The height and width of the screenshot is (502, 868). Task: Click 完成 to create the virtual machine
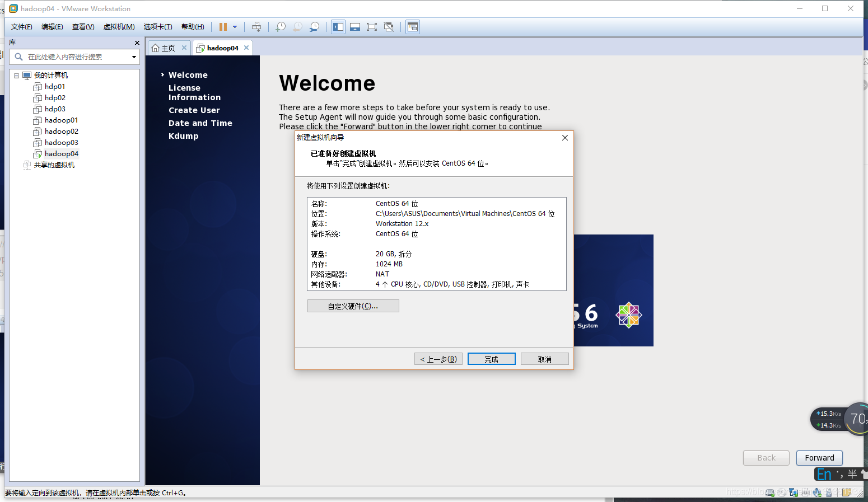(x=492, y=359)
